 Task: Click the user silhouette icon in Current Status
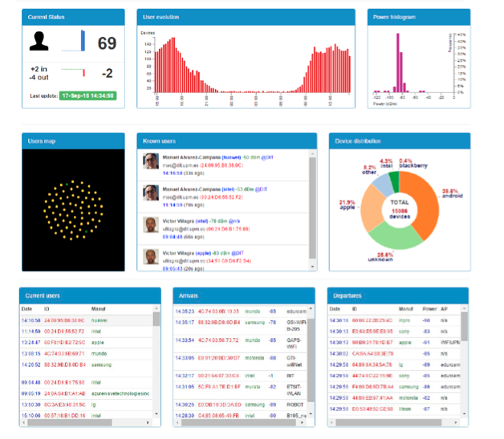click(40, 43)
